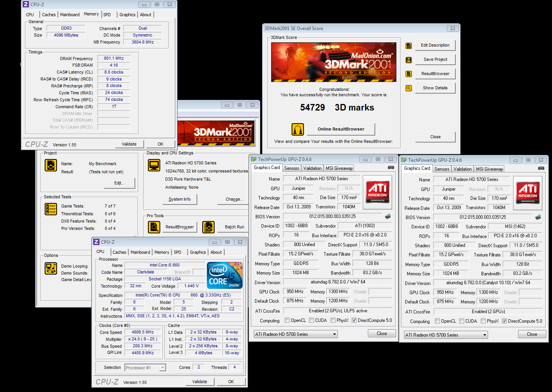The image size is (552, 392).
Task: Click the CAS# Latency 8.0 clocks value
Action: (114, 72)
